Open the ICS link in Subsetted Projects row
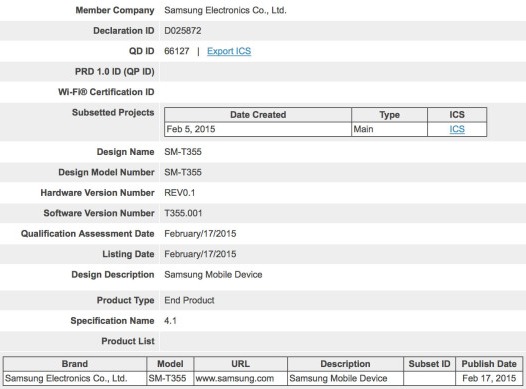This screenshot has height=389, width=526. (457, 129)
